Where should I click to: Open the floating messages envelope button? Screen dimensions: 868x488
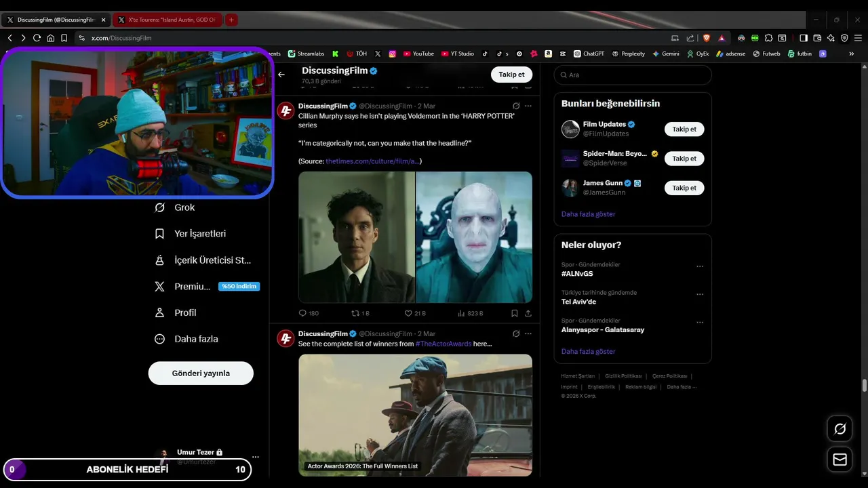[x=840, y=460]
